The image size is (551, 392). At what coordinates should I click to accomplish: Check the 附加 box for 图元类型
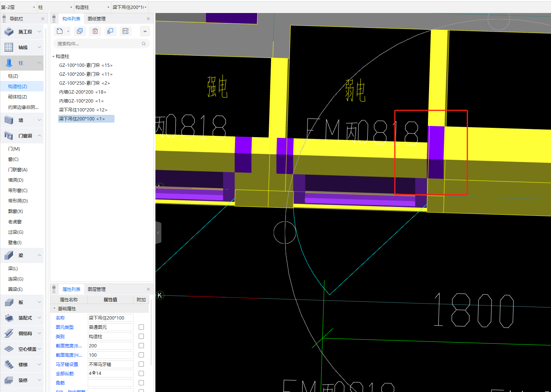coord(141,327)
